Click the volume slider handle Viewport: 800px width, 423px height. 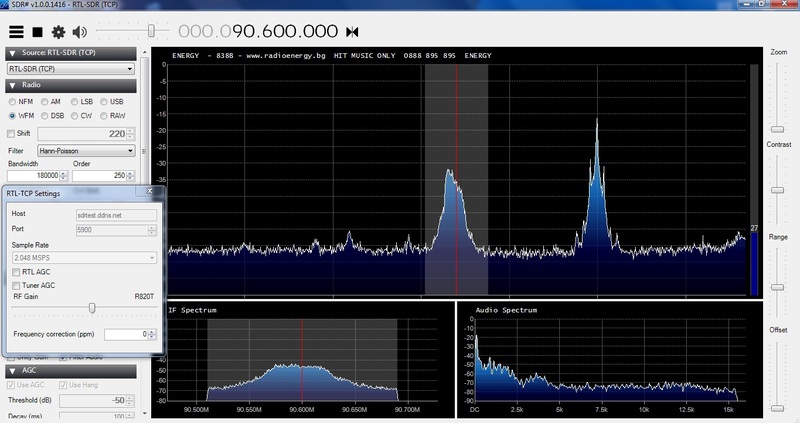(x=151, y=31)
